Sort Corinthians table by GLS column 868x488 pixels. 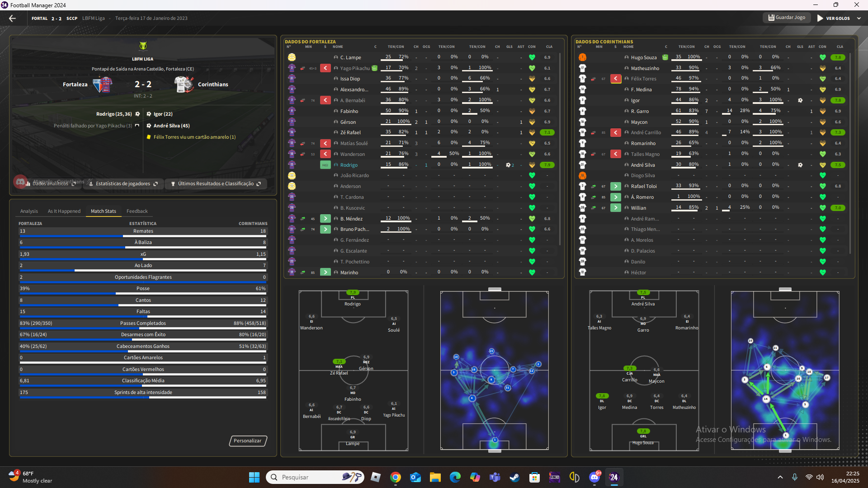(800, 47)
